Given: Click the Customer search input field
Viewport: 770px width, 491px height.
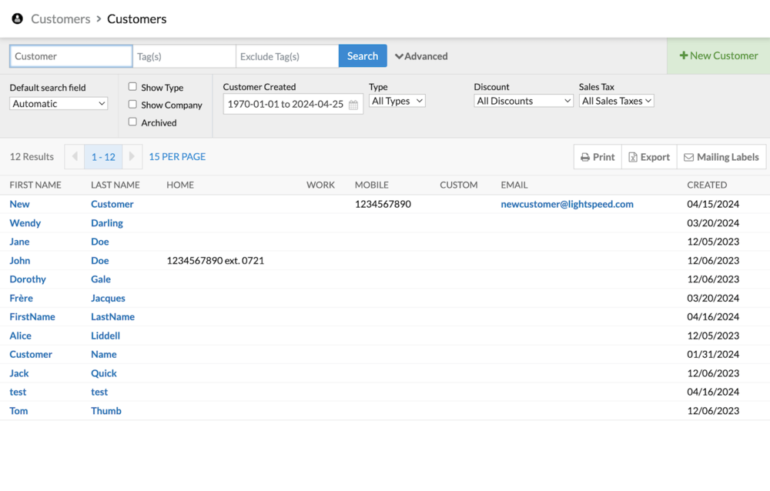Looking at the screenshot, I should tap(71, 56).
